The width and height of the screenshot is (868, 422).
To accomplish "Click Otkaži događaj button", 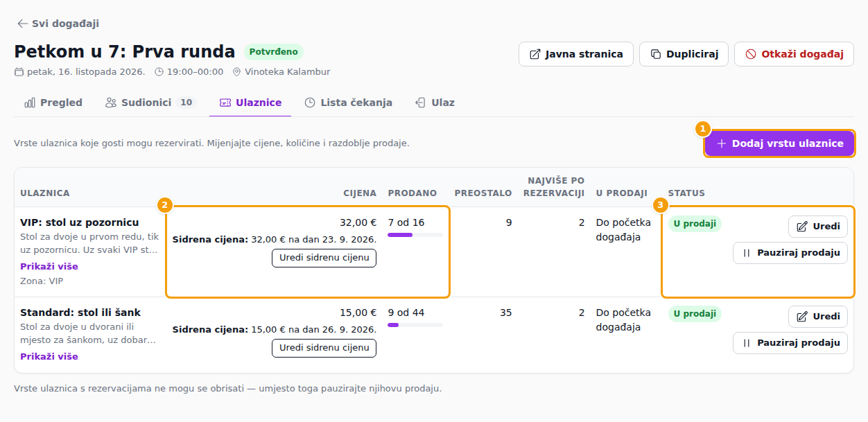I will [x=794, y=54].
